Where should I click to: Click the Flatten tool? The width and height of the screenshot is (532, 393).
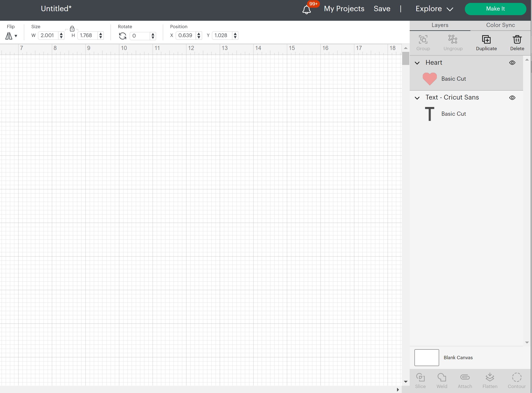click(490, 381)
